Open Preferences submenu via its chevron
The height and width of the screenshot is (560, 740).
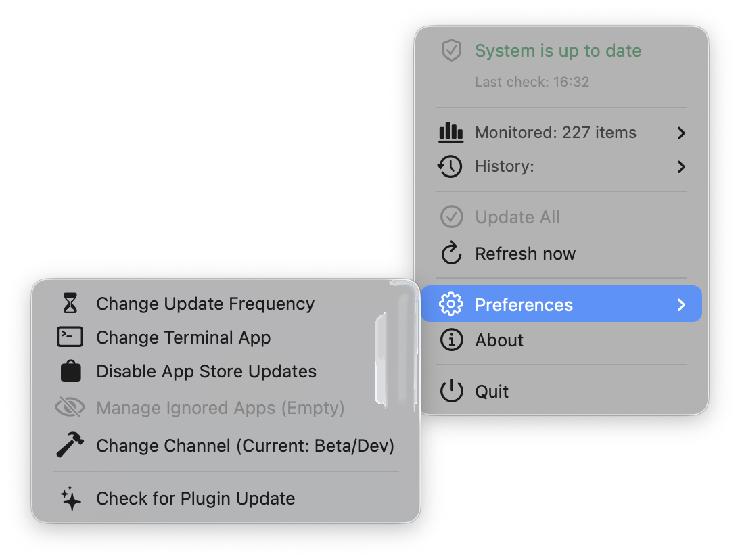coord(681,305)
